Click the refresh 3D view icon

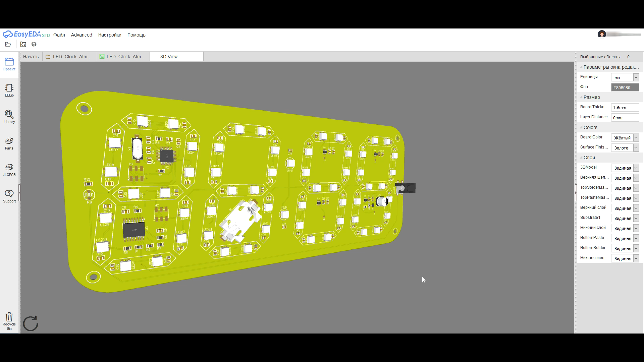[31, 323]
